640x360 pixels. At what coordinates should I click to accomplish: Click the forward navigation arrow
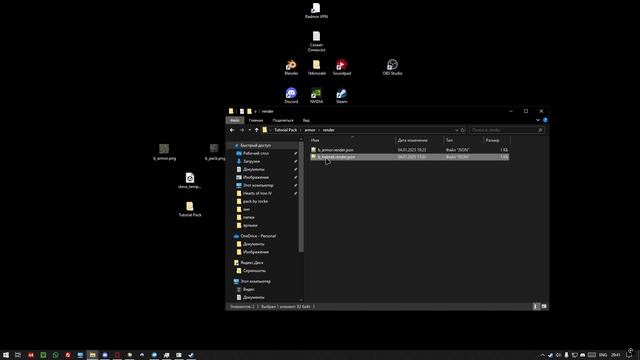(242, 130)
